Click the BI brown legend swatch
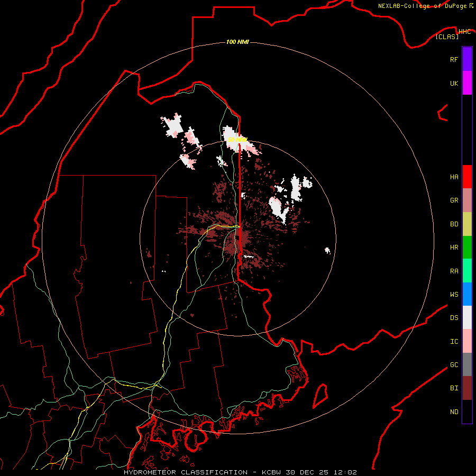The image size is (476, 476). pyautogui.click(x=467, y=388)
